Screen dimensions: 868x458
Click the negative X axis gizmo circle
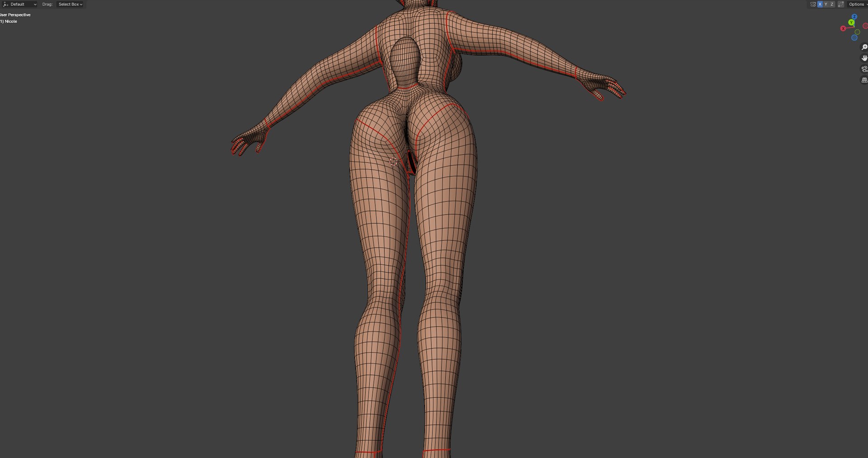[865, 26]
